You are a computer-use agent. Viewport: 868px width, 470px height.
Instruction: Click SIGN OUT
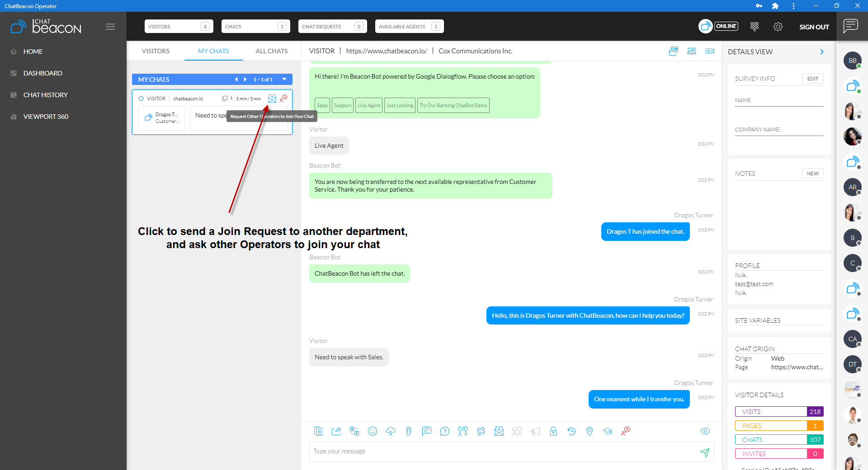[814, 27]
